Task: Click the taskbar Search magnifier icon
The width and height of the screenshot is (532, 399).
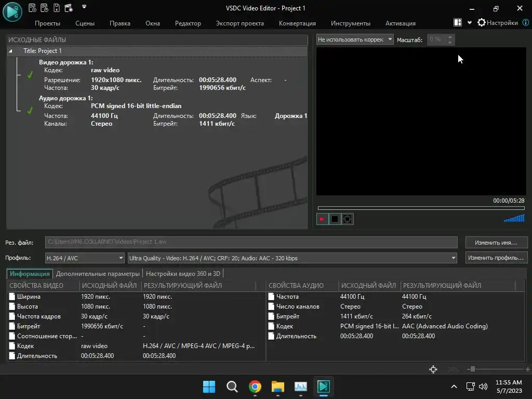Action: (232, 387)
